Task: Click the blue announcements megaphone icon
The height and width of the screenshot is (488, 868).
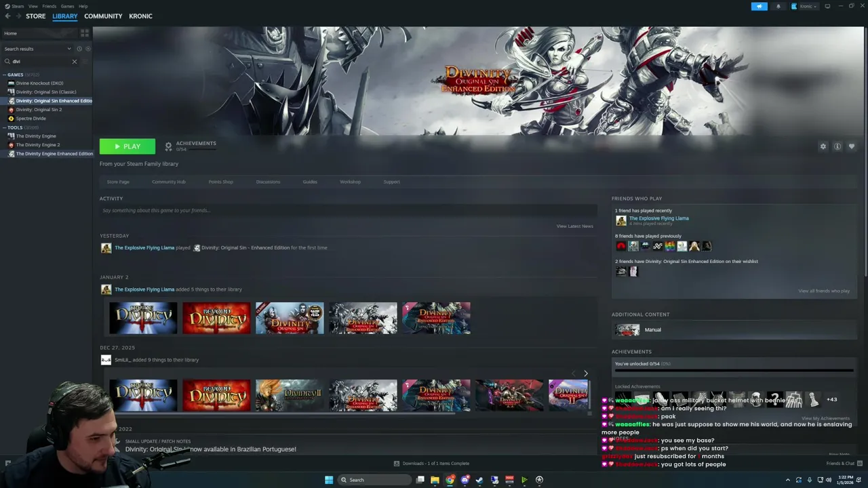Action: (759, 6)
